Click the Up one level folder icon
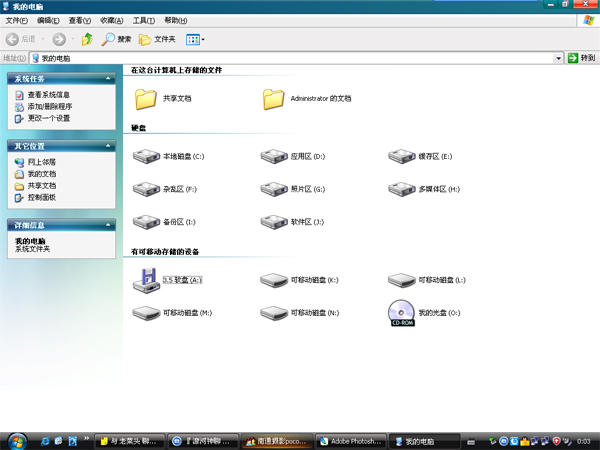The image size is (600, 450). tap(87, 39)
